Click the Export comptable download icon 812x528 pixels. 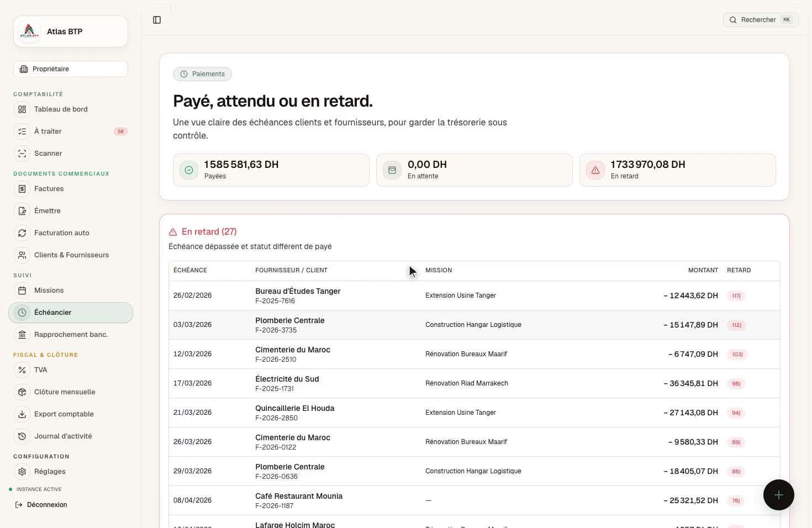(22, 414)
